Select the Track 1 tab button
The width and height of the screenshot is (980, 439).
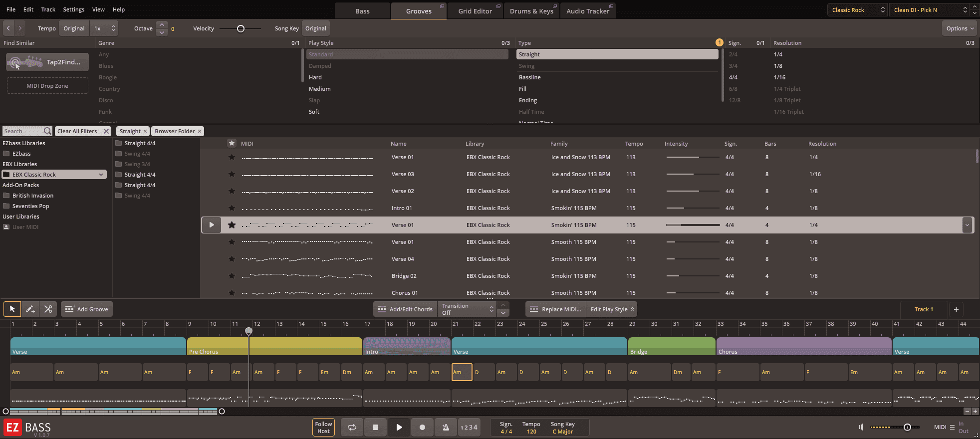[x=924, y=309]
